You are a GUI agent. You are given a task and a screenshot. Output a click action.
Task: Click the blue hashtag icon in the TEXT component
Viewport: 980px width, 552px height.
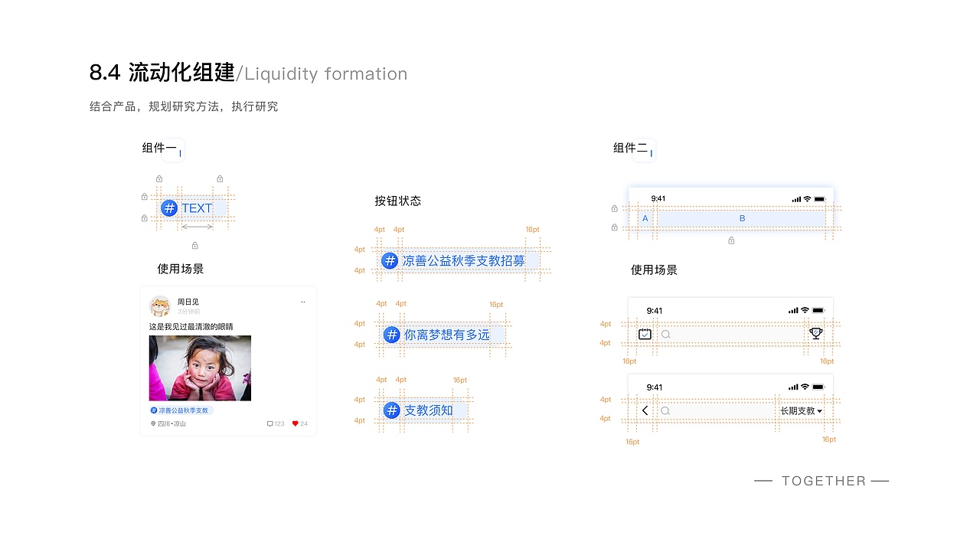[168, 207]
